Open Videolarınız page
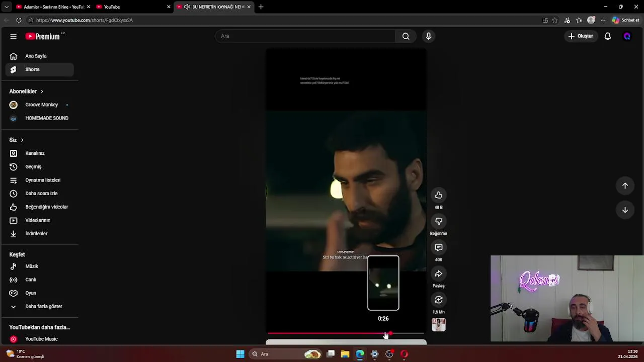Screen dimensions: 644x362 pyautogui.click(x=39, y=220)
